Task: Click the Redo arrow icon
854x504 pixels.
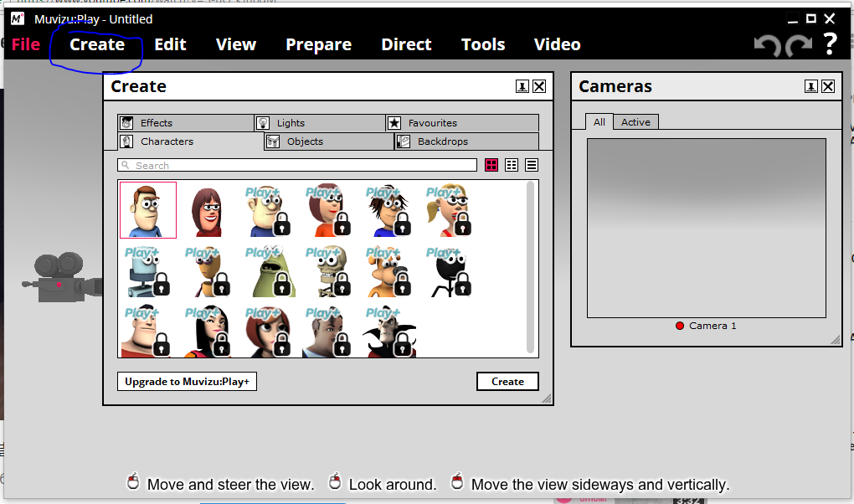Action: point(799,45)
